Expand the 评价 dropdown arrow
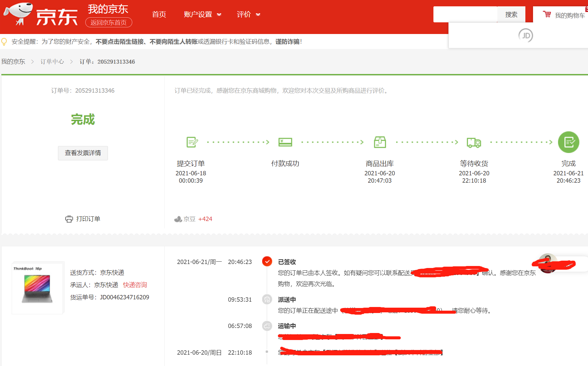Image resolution: width=588 pixels, height=366 pixels. click(258, 15)
